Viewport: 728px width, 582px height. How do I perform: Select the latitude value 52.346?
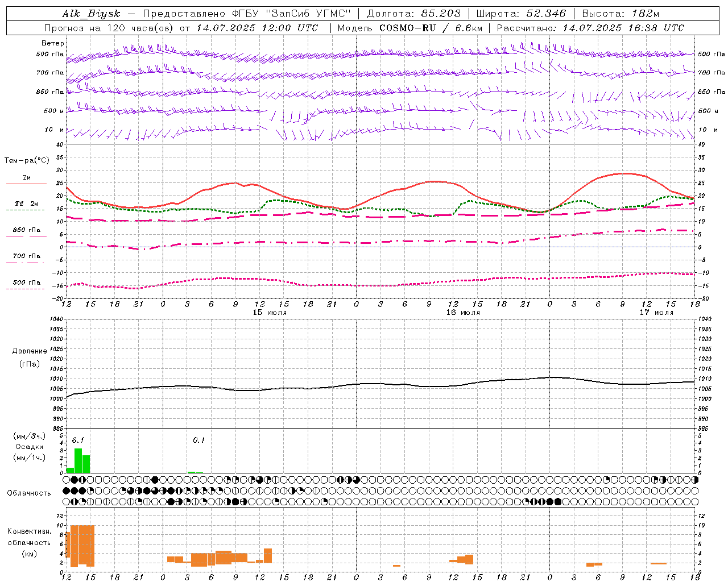[546, 14]
